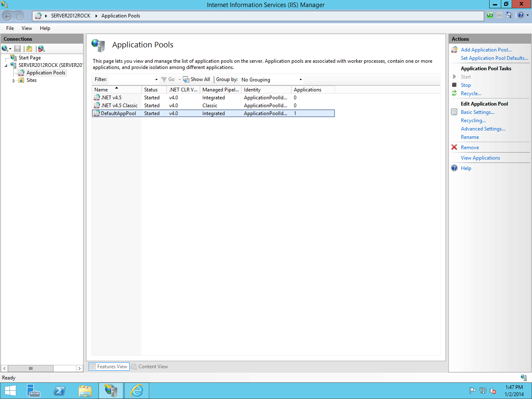Viewport: 532px width, 399px height.
Task: Sort by Applications column header
Action: (x=313, y=90)
